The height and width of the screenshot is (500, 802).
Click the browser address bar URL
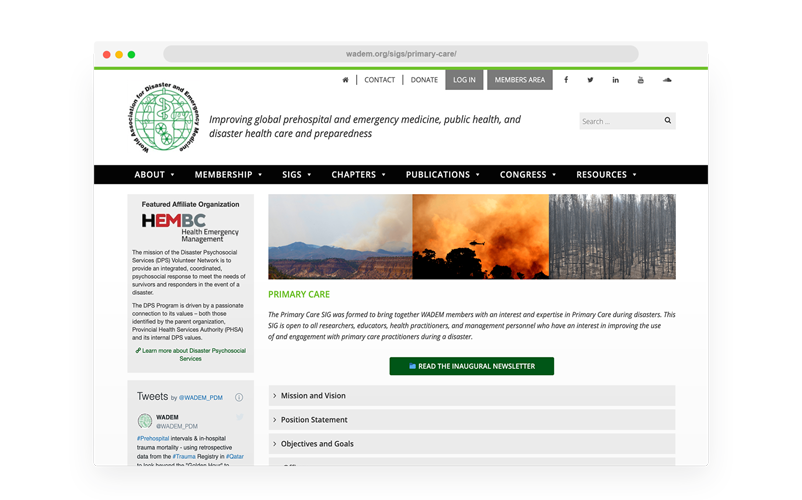coord(401,54)
